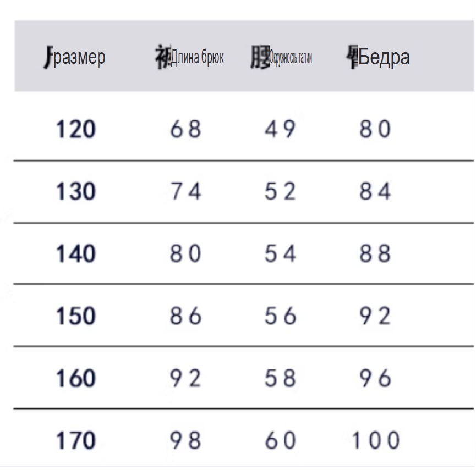The height and width of the screenshot is (470, 476).
Task: Click hips value 96 for size 160
Action: tap(375, 378)
